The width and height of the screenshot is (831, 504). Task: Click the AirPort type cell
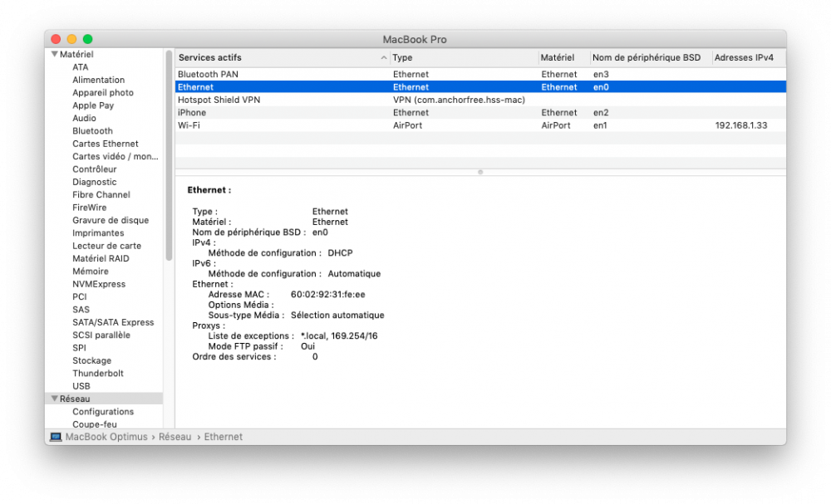(x=407, y=125)
